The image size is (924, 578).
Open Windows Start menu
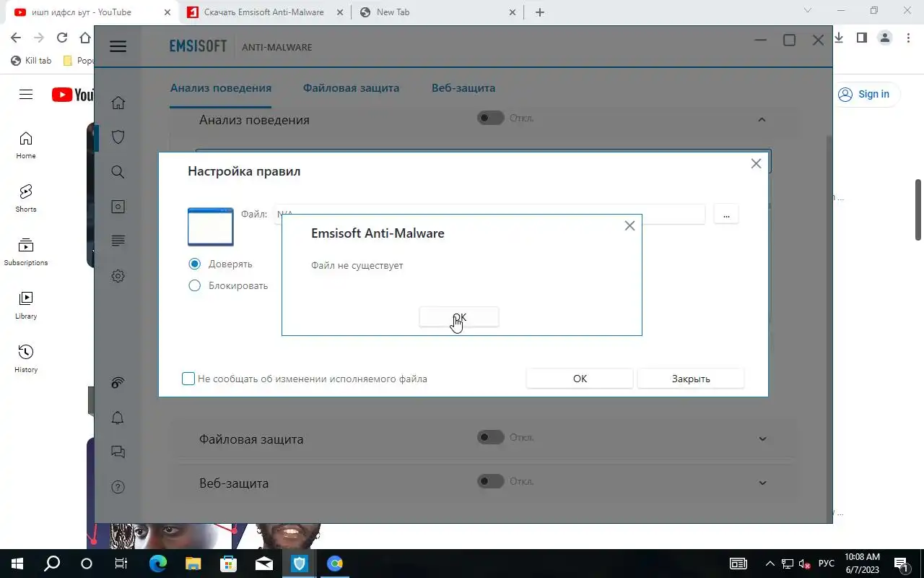[x=16, y=564]
